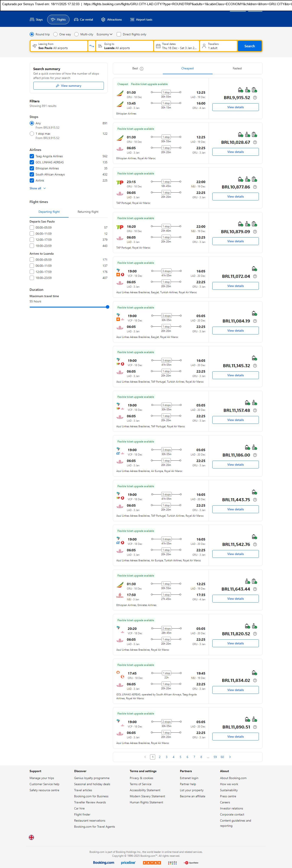The width and height of the screenshot is (292, 868).
Task: Select the One way radio button
Action: click(x=55, y=34)
